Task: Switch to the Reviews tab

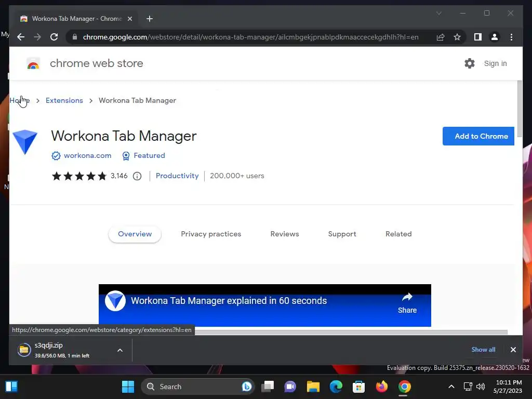Action: 285,234
